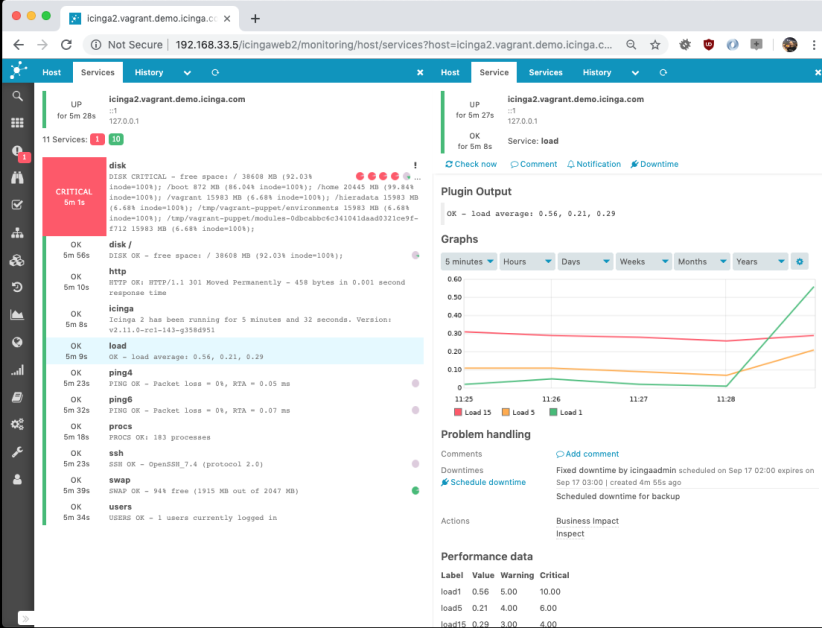Viewport: 822px width, 628px height.
Task: Switch to the History tab in the left pane
Action: (149, 72)
